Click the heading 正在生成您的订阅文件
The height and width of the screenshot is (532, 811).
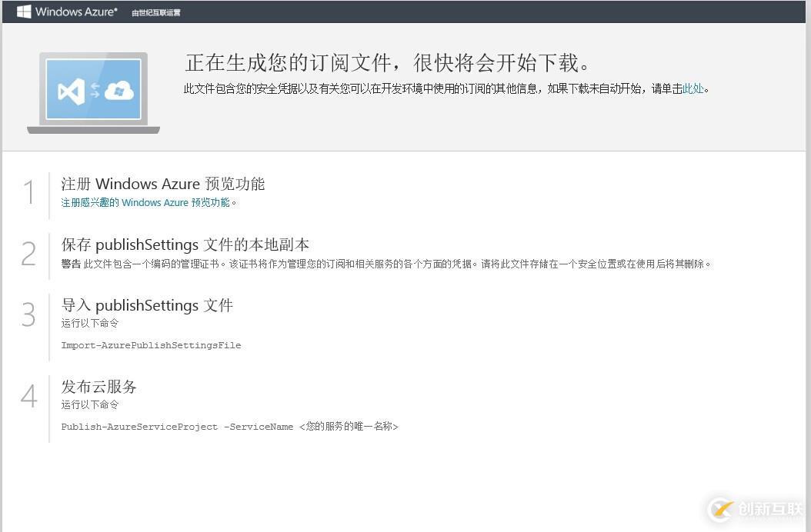tap(387, 62)
